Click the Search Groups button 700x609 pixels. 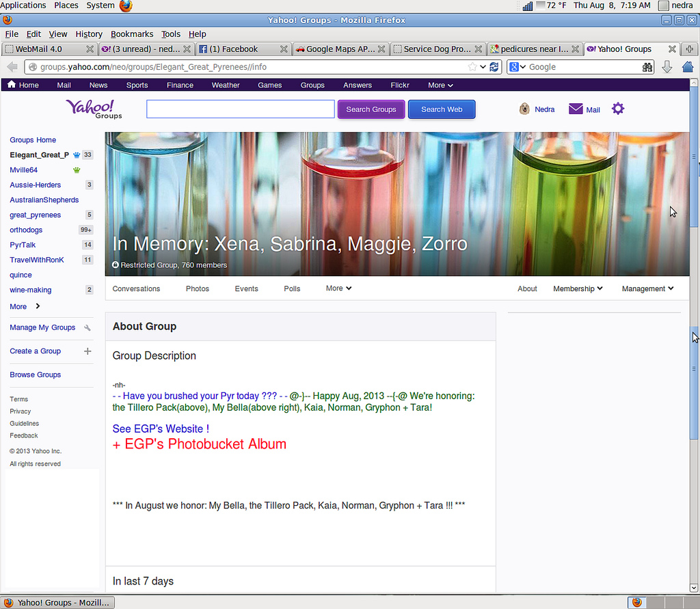tap(371, 109)
